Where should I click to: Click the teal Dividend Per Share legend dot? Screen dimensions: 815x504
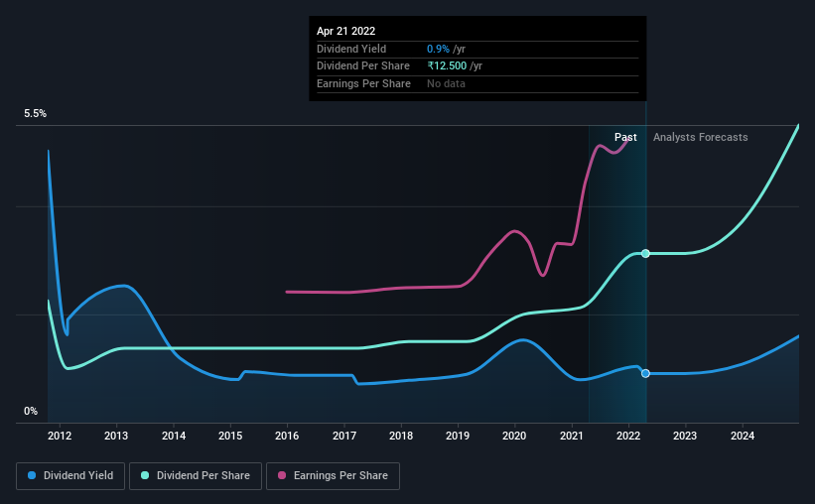pyautogui.click(x=145, y=475)
